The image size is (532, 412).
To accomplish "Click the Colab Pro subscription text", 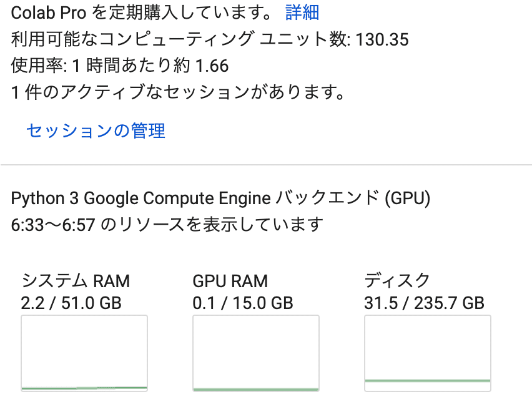I will (x=141, y=12).
